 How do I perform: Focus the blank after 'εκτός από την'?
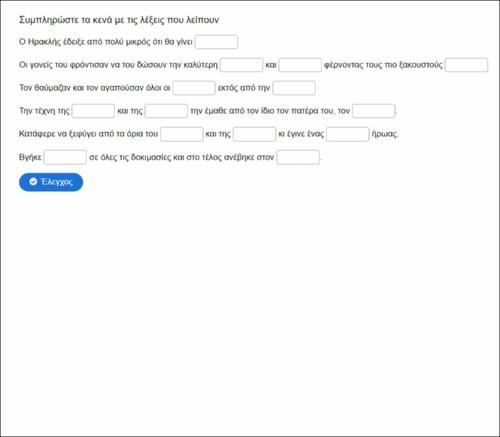click(x=294, y=88)
